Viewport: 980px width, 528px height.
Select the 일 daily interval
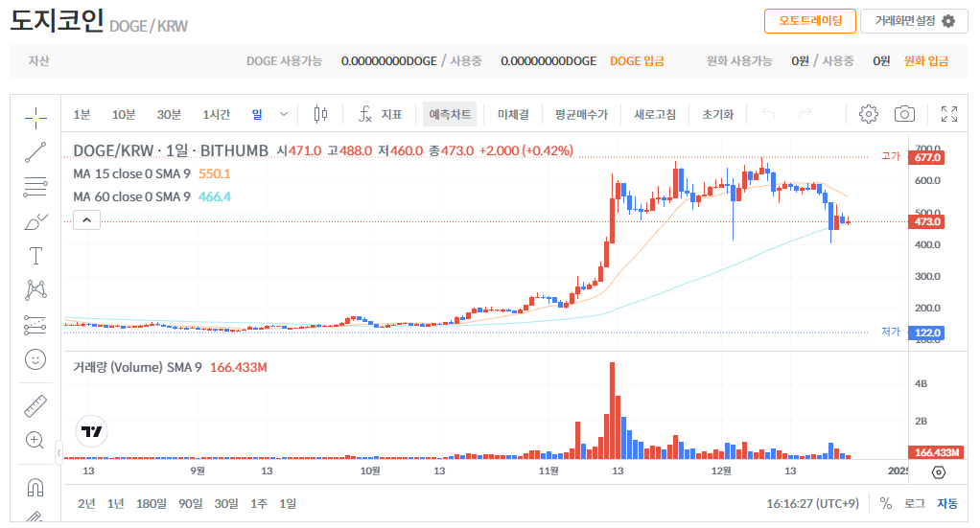[257, 114]
